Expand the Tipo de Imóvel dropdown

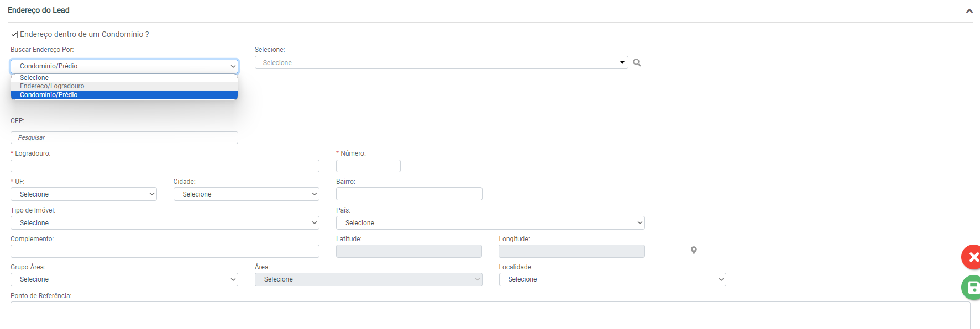(165, 223)
